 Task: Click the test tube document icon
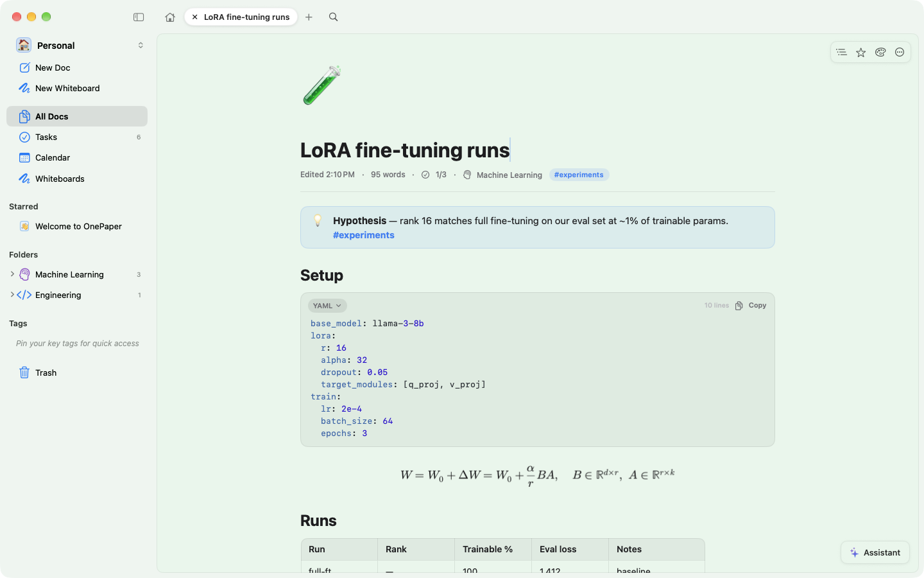click(321, 85)
